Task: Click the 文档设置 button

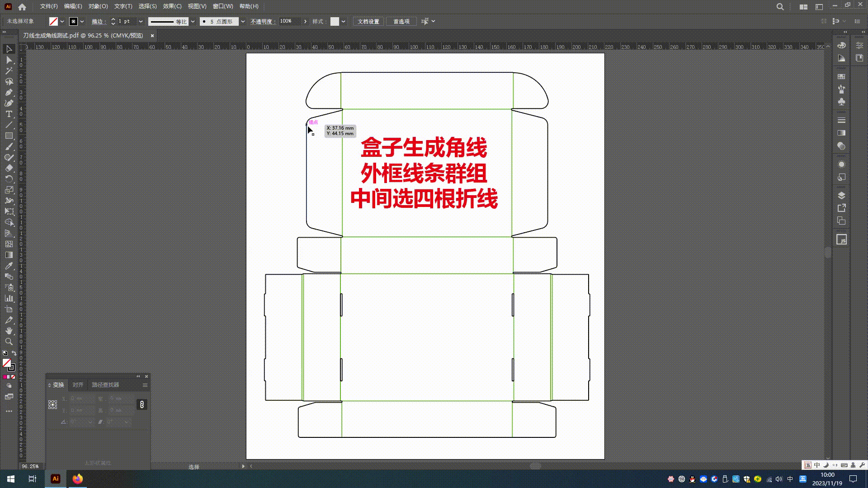Action: point(368,21)
